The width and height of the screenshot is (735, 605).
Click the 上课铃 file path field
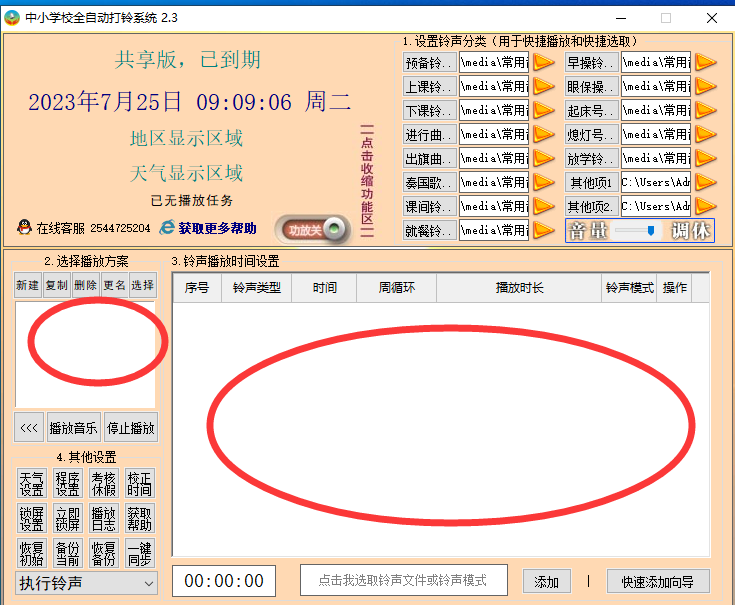(494, 86)
